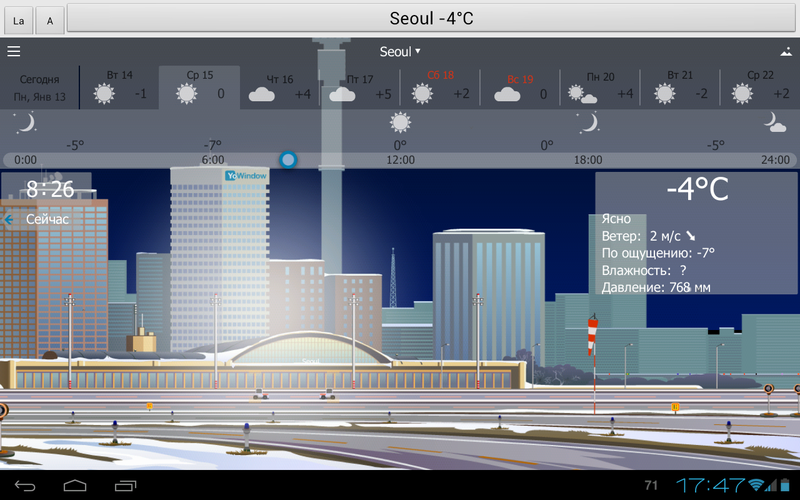Viewport: 800px width, 500px height.
Task: Select the Вт 21 forecast day
Action: 680,87
